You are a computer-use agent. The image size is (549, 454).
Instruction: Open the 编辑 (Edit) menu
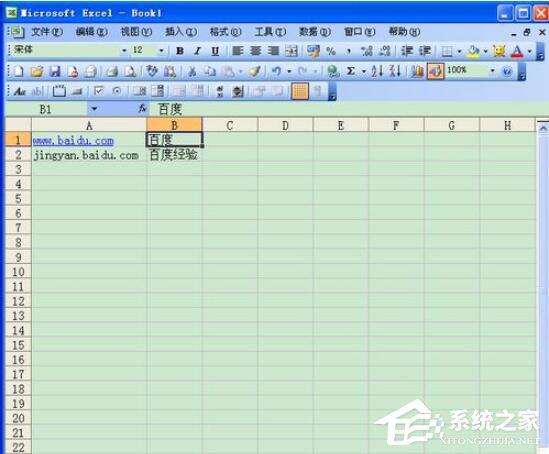coord(92,32)
